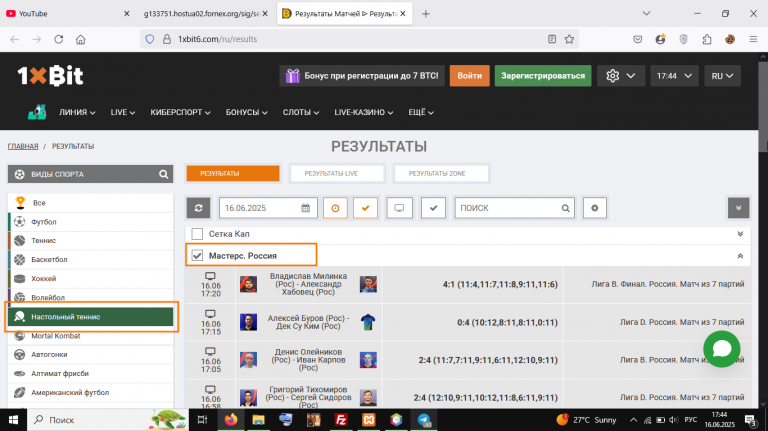Check the Сетка Кап checkbox
Screen dimensions: 768x431
197,234
